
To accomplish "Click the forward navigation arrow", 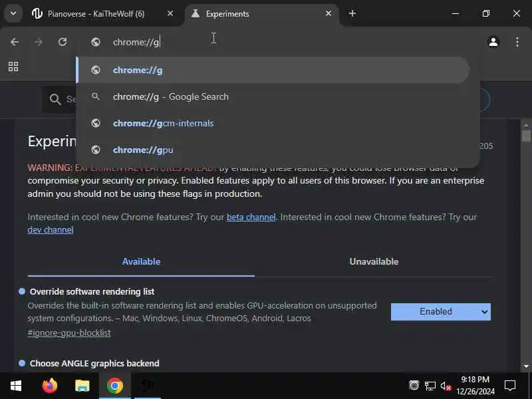I will pos(39,42).
